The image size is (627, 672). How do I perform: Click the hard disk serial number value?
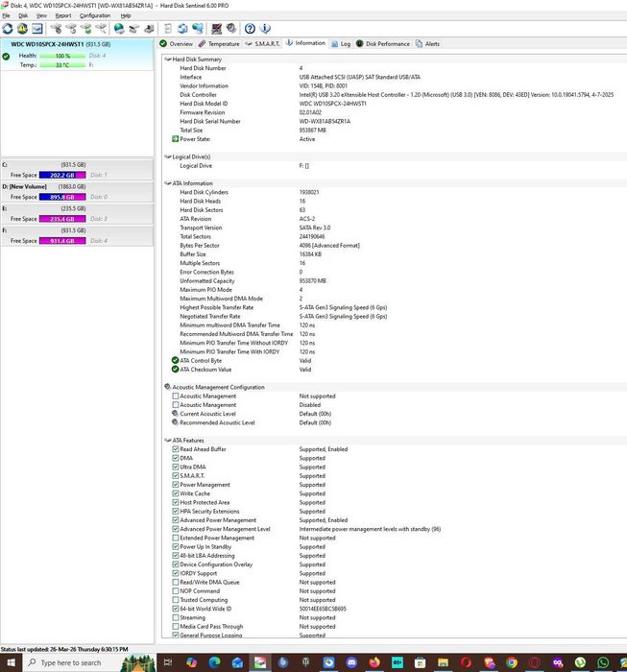[x=325, y=121]
